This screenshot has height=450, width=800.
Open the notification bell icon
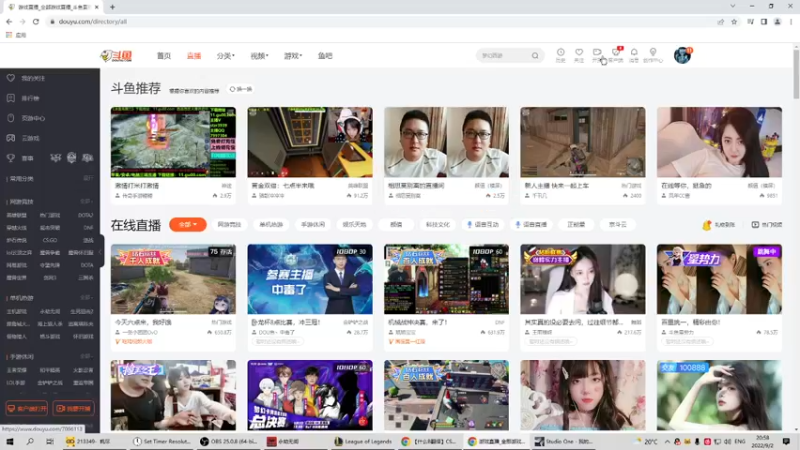click(x=634, y=52)
